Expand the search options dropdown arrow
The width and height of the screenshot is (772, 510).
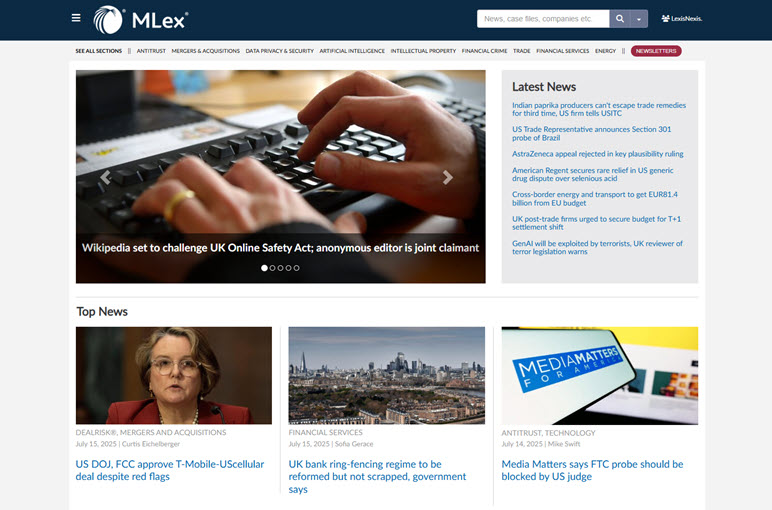(x=639, y=19)
